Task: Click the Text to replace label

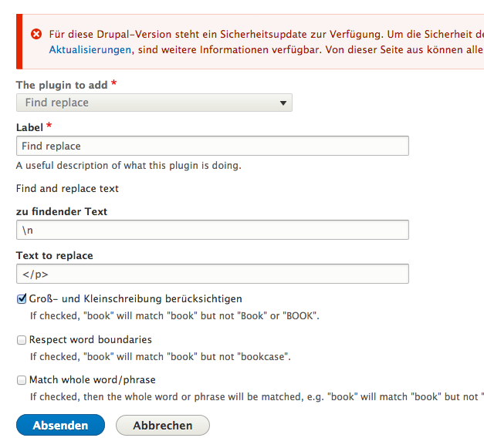Action: (54, 255)
